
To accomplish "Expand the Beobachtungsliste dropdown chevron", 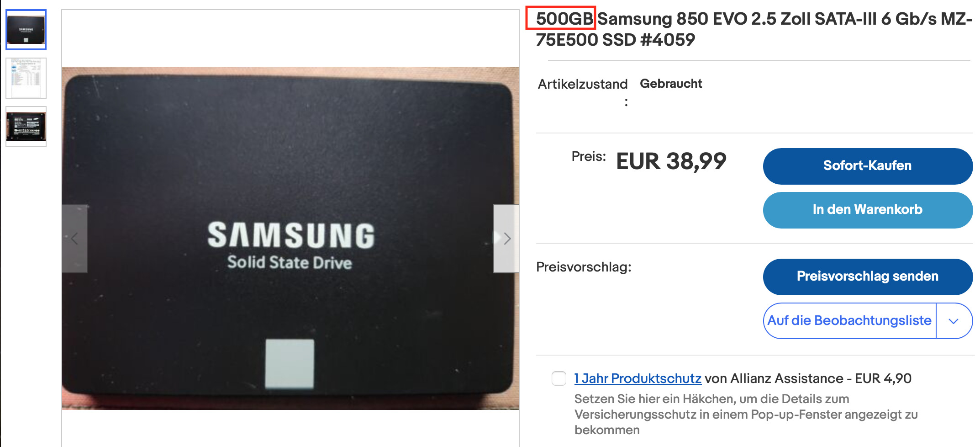I will [x=953, y=321].
